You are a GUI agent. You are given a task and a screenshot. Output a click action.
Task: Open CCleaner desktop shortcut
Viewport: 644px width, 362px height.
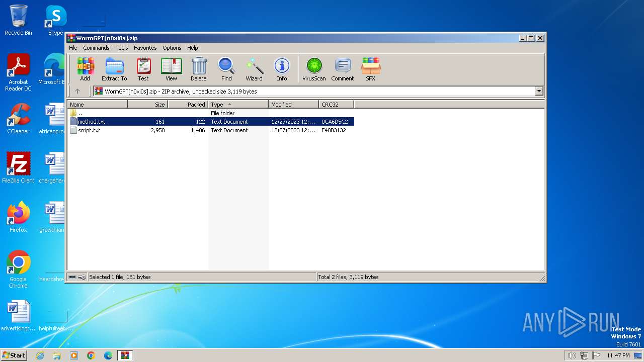click(x=18, y=119)
